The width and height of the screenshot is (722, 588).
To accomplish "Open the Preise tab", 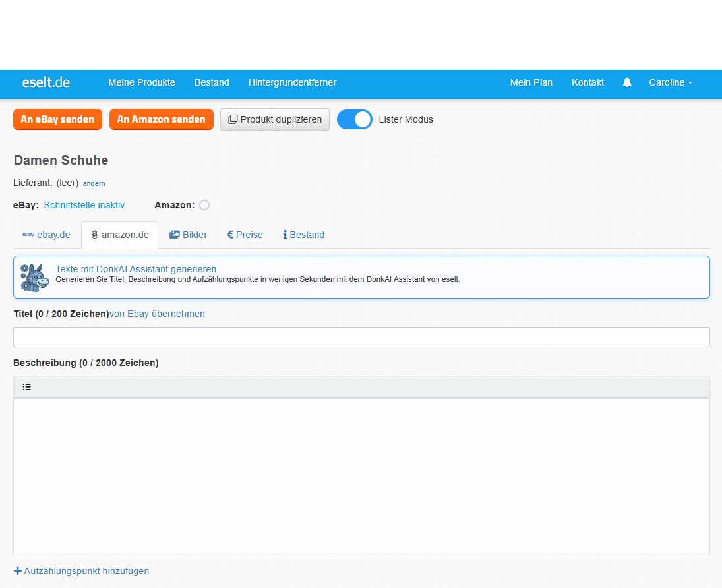I will (245, 235).
